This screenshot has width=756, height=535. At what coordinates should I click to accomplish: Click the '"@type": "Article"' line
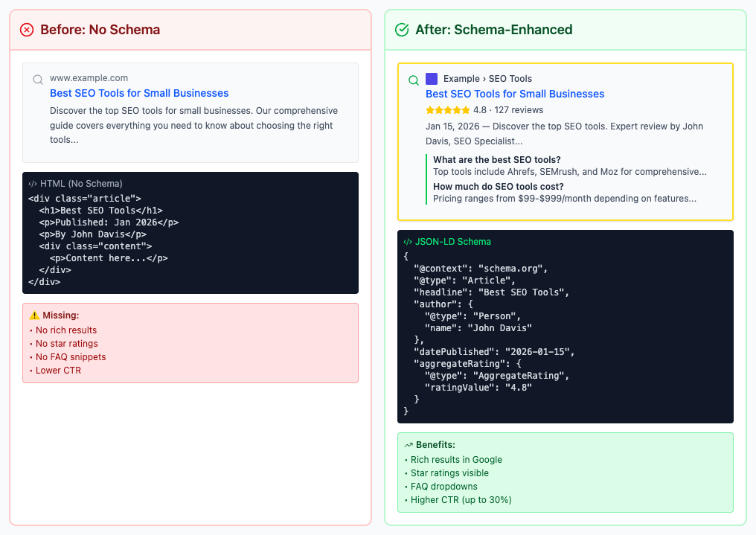[x=464, y=281]
